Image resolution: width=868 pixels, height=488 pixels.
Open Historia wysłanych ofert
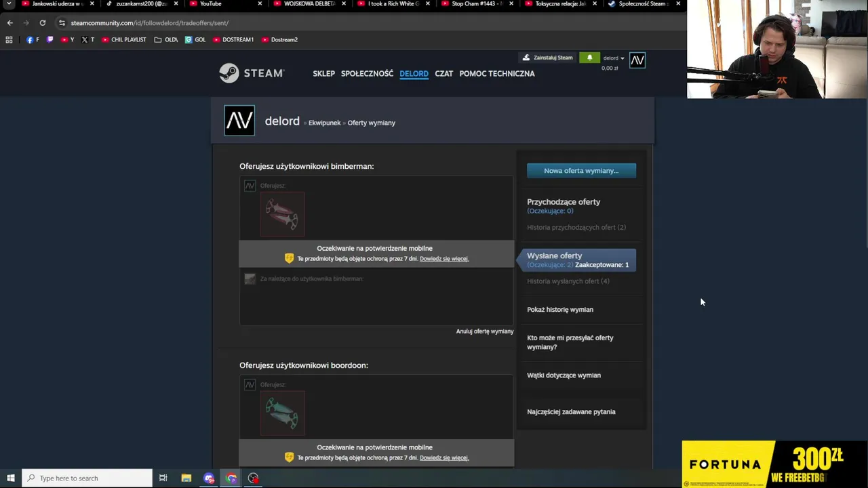(568, 281)
